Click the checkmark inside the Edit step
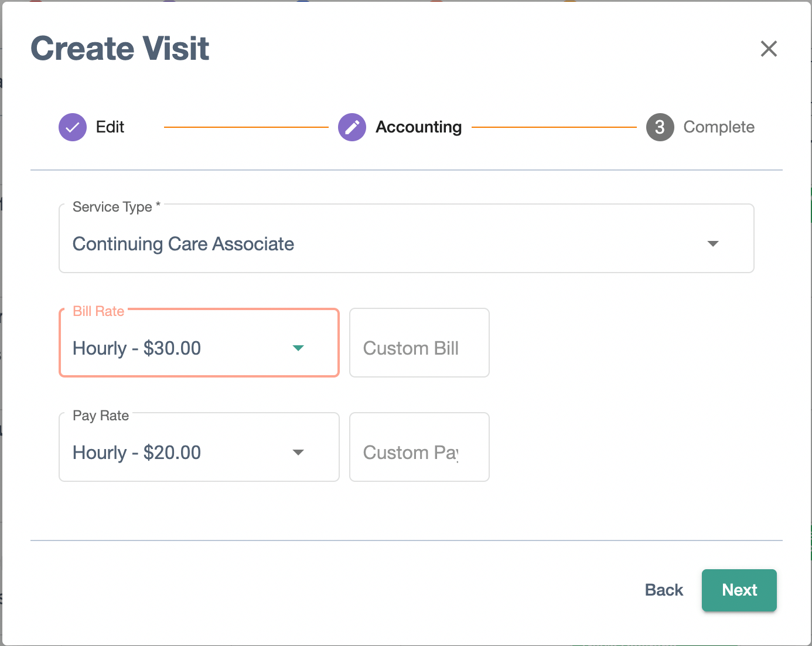This screenshot has height=646, width=812. (72, 127)
